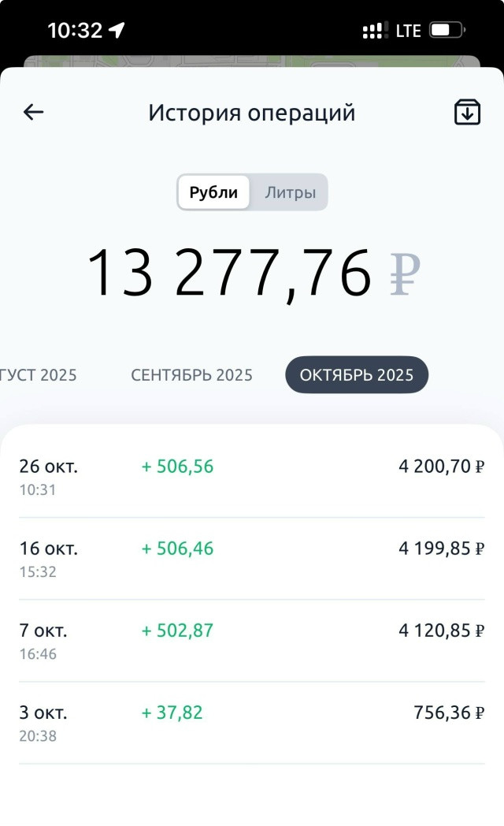
Task: Select the ОКТЯБРЬ 2025 month tab
Action: pos(356,374)
